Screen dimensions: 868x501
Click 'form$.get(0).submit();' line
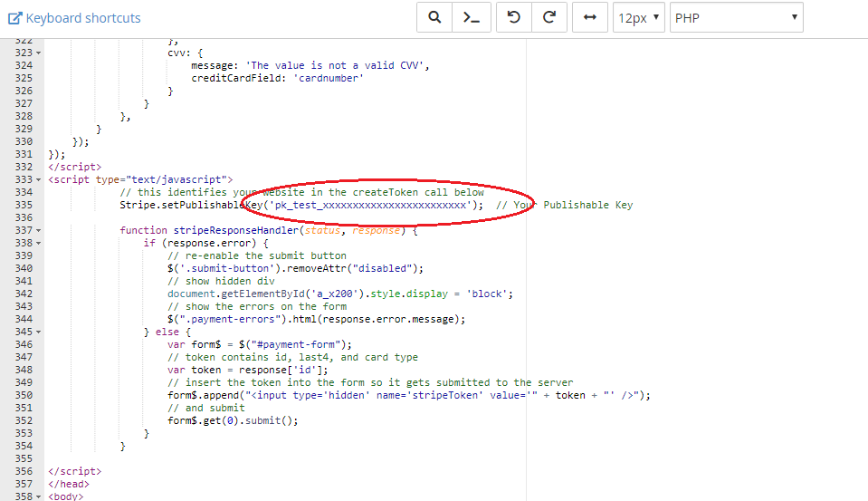(233, 420)
